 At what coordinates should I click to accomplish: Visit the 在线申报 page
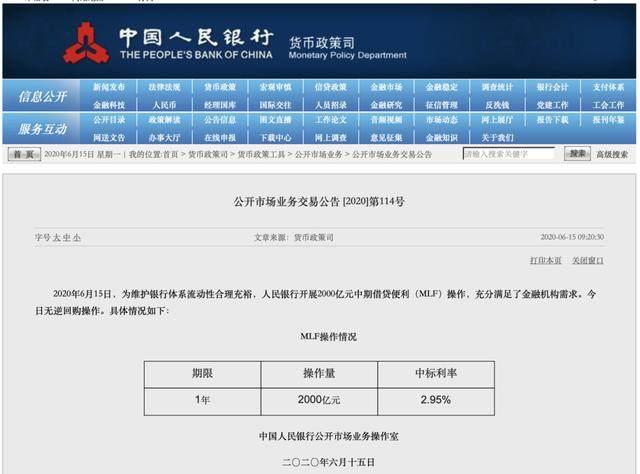tap(220, 138)
